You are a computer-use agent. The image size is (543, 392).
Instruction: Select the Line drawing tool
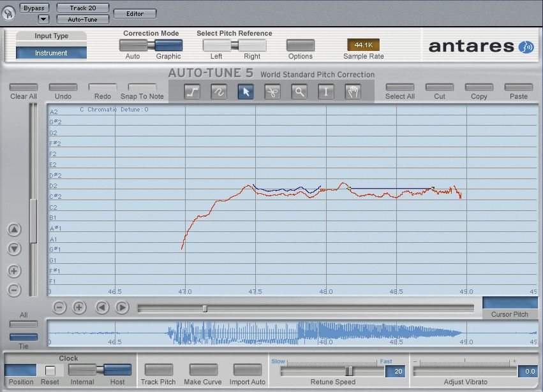click(192, 92)
